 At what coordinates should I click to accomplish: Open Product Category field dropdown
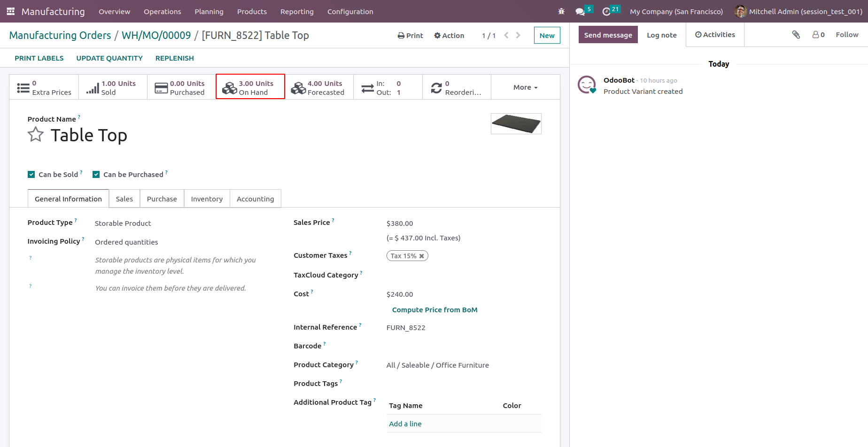click(x=464, y=365)
